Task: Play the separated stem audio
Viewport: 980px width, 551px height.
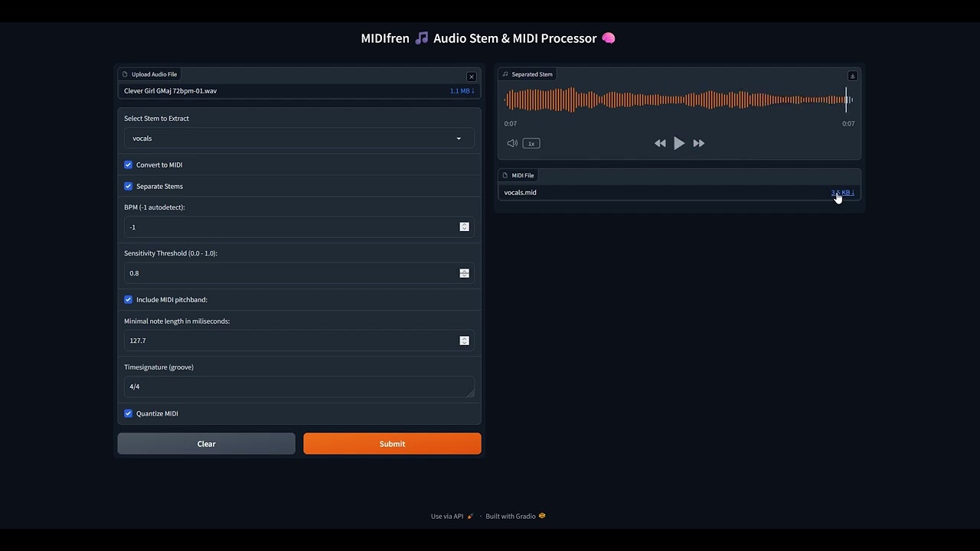Action: tap(679, 143)
